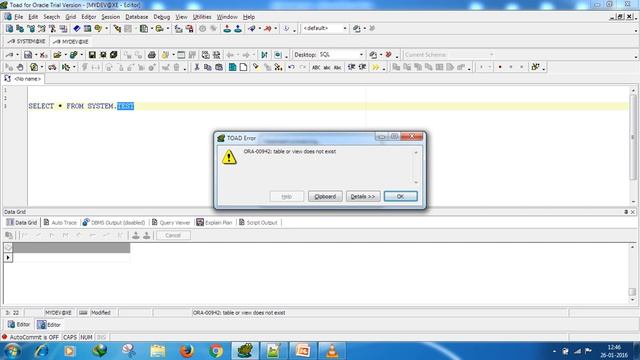Click the first indent icon after Abc

pyautogui.click(x=351, y=67)
